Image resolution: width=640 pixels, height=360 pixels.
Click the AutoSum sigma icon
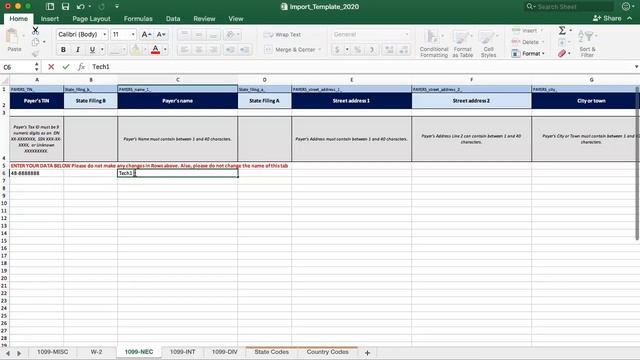(x=562, y=30)
